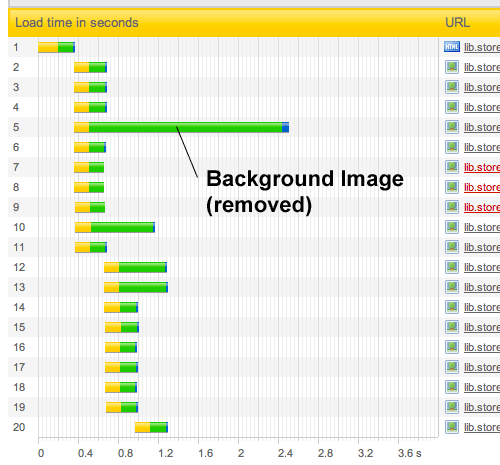The image size is (500, 465).
Task: Click the image file icon in row 10
Action: click(452, 227)
